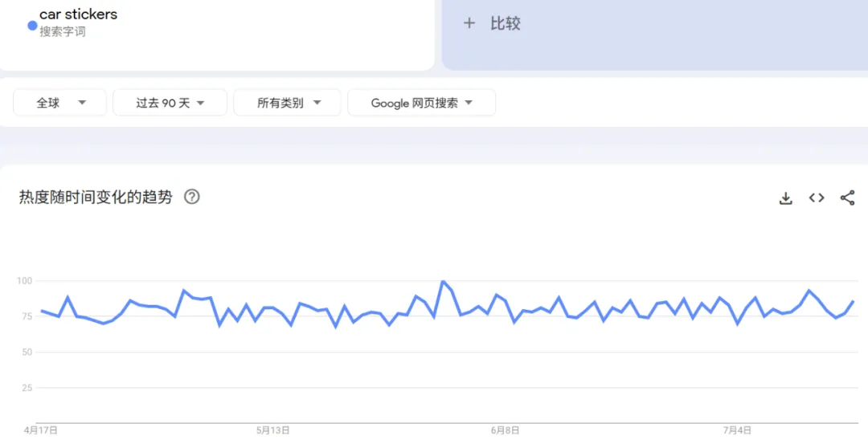This screenshot has width=868, height=440.
Task: Click the 5月13日 axis label
Action: [x=273, y=430]
